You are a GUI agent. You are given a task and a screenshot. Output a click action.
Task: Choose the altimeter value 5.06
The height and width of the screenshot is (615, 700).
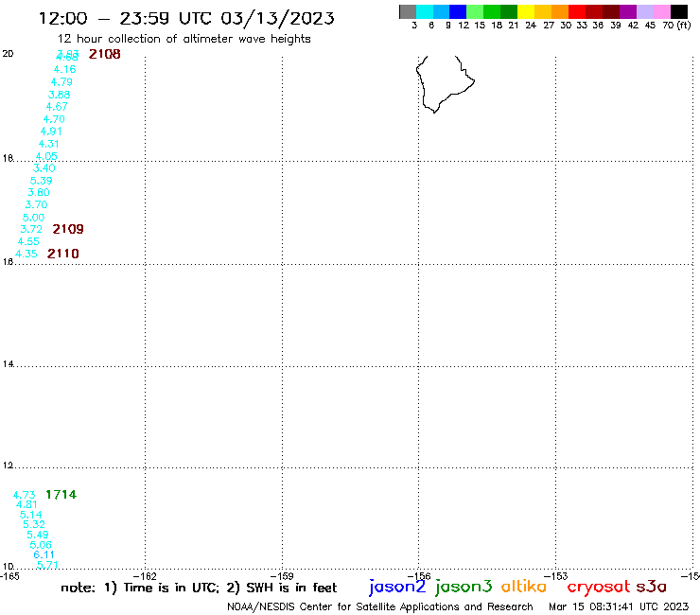point(41,545)
